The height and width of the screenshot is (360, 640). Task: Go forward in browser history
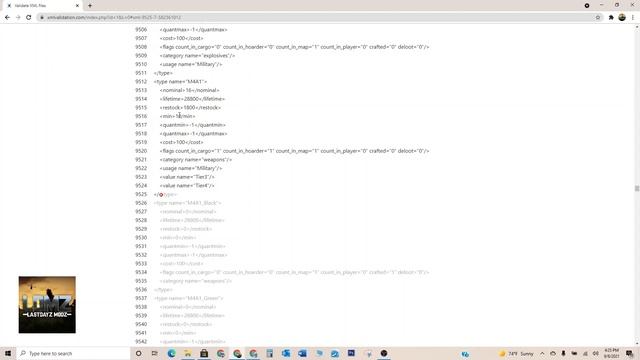[18, 18]
